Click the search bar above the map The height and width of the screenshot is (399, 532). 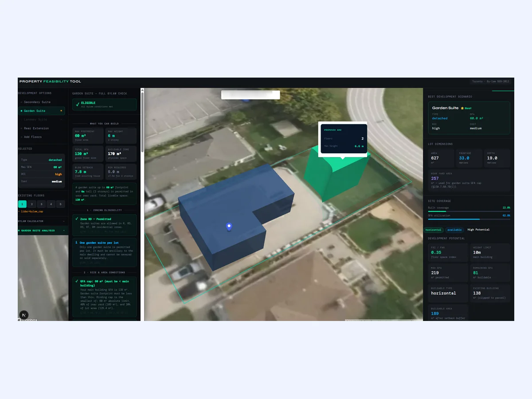click(250, 94)
